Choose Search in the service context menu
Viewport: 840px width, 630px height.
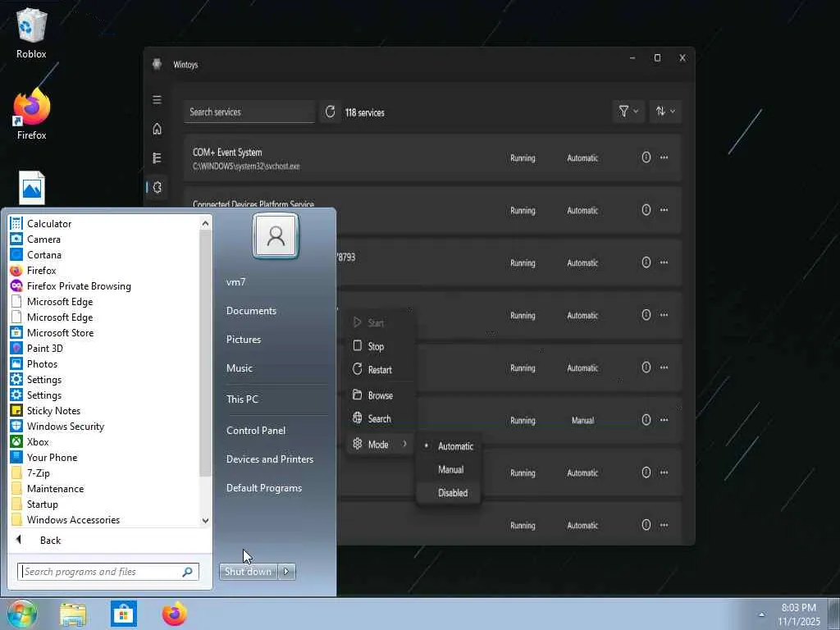click(x=381, y=419)
